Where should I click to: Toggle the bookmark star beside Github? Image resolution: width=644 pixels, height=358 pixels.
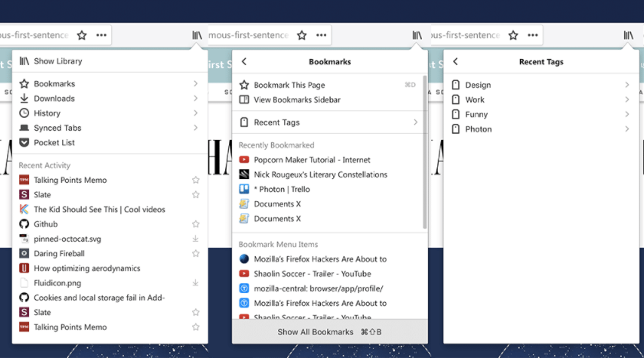pyautogui.click(x=195, y=224)
